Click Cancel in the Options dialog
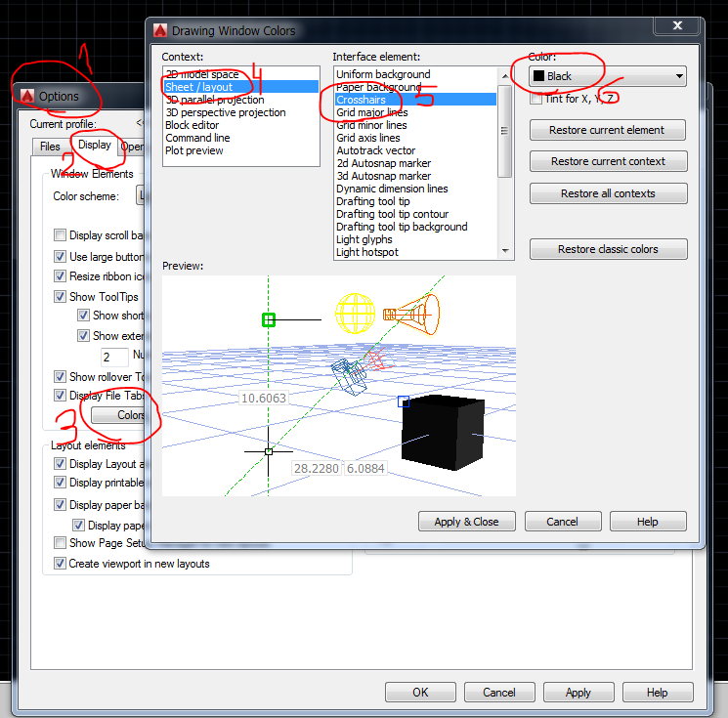 point(499,693)
